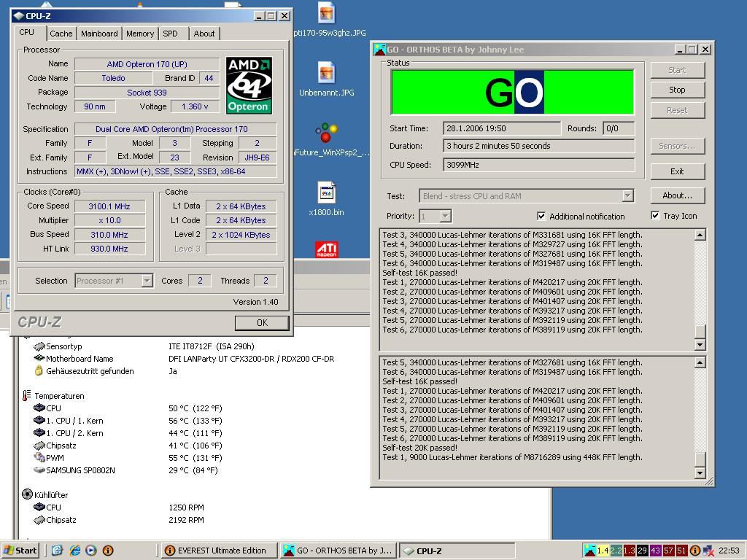Switch to CPU-Z taskbar button
The height and width of the screenshot is (560, 747).
[x=457, y=551]
